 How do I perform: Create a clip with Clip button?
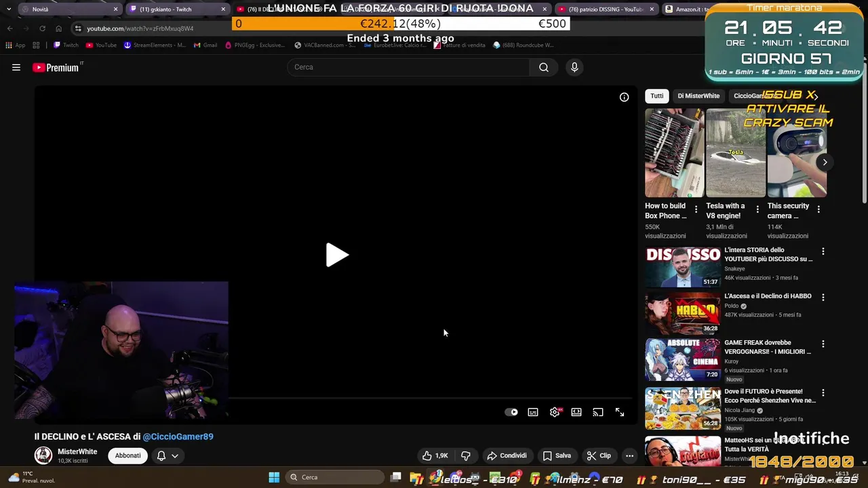pos(599,455)
